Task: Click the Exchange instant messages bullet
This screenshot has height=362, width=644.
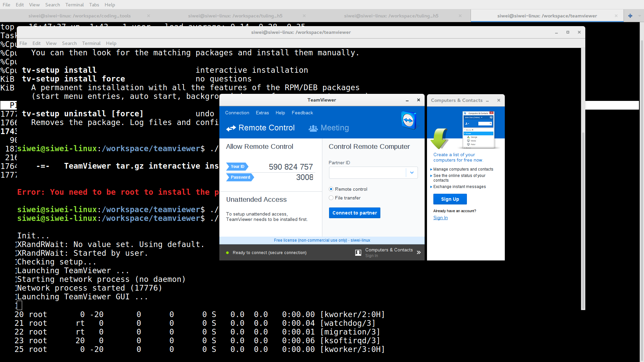Action: (x=459, y=187)
